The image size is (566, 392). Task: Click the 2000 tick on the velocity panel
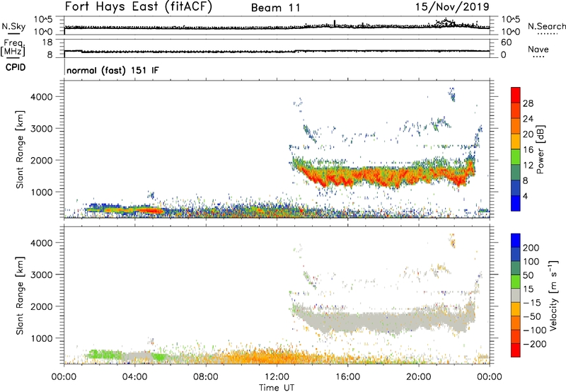(41, 306)
